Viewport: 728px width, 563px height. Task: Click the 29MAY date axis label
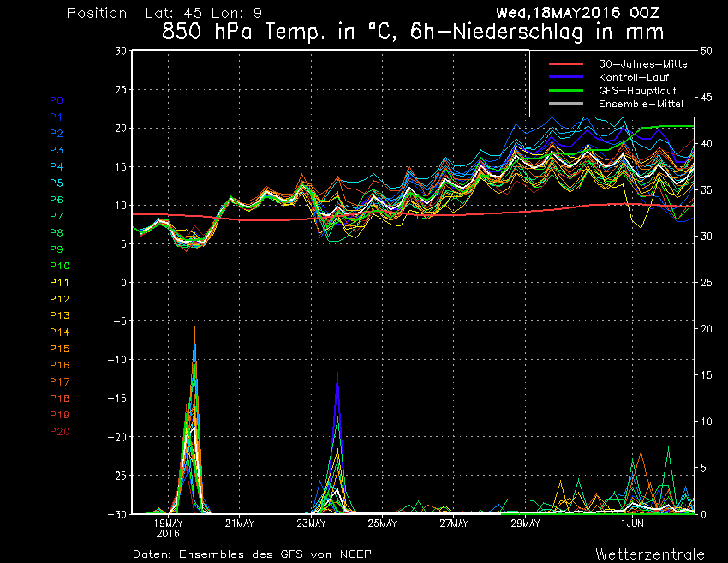tap(526, 524)
